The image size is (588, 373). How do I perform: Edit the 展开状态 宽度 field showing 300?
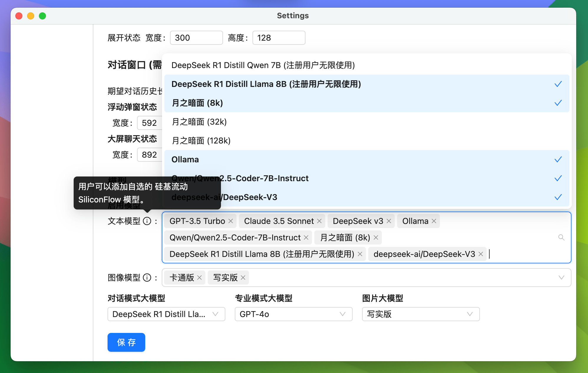196,38
